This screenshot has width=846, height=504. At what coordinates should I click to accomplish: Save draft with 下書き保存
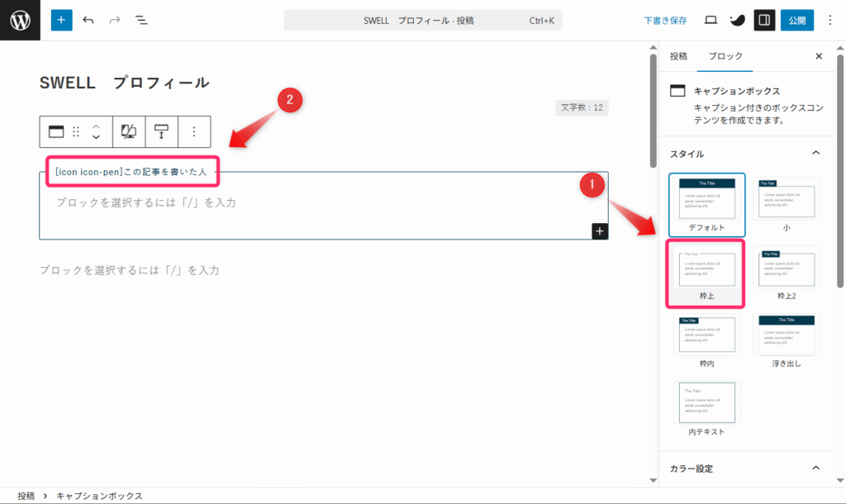[x=665, y=21]
